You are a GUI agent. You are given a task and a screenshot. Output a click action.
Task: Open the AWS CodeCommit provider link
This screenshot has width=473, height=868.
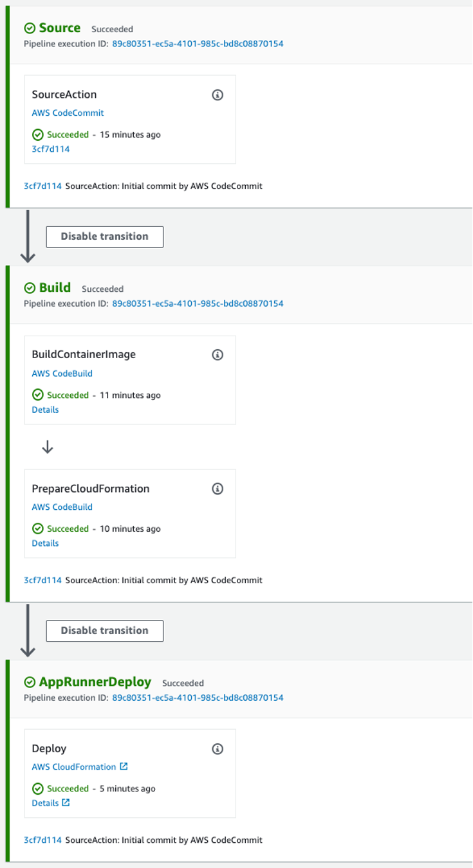[x=68, y=113]
